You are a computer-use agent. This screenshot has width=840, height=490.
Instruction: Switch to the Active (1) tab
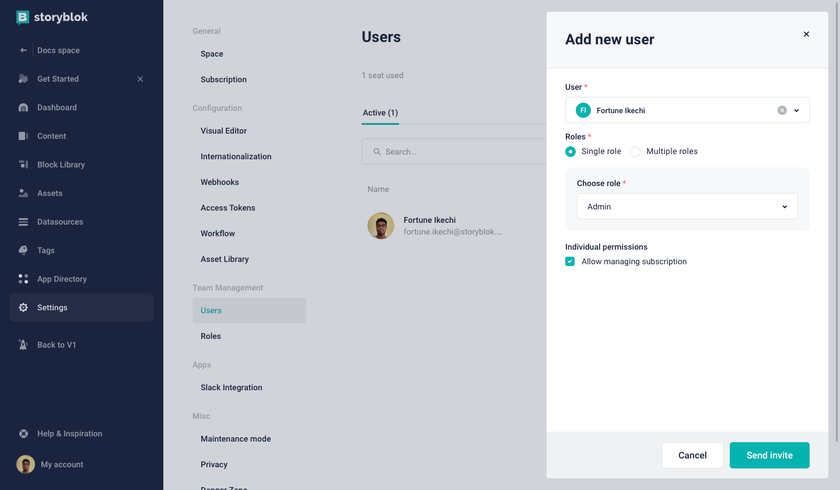click(380, 113)
